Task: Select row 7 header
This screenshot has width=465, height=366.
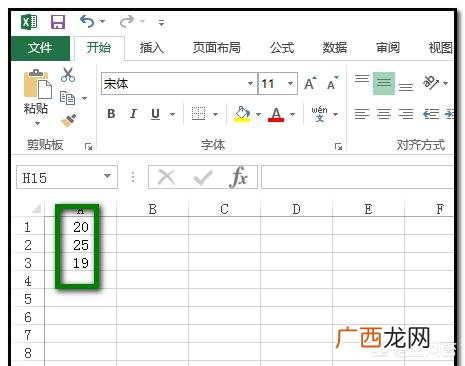Action: point(28,335)
